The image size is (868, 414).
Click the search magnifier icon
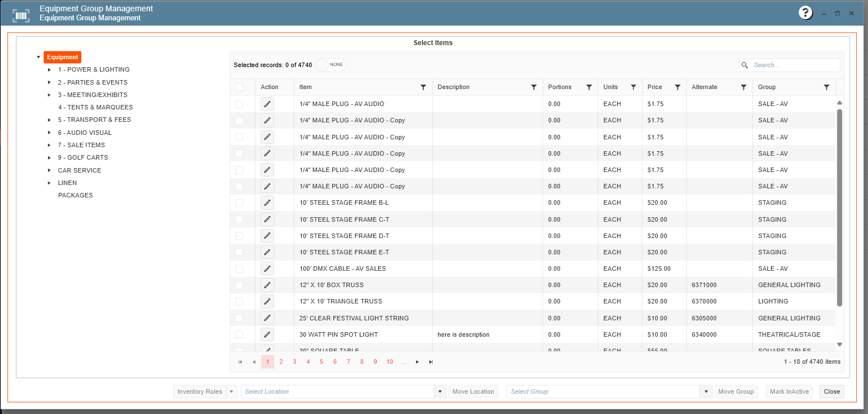pyautogui.click(x=745, y=65)
